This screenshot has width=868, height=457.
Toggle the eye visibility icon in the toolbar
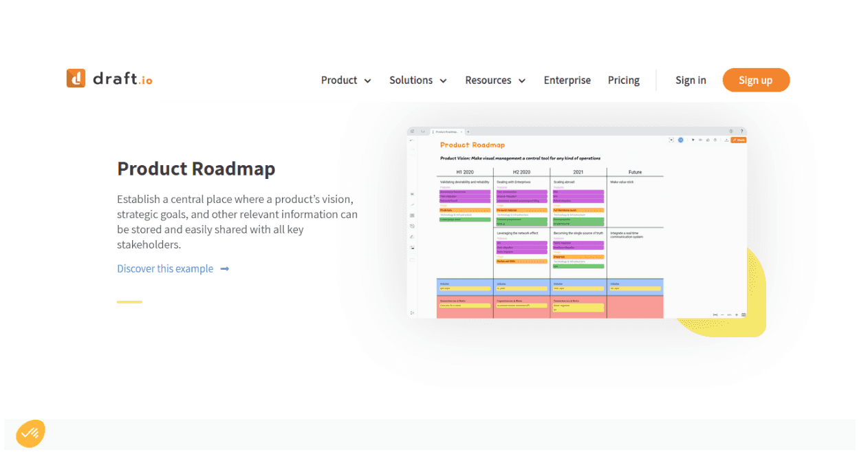coord(701,140)
